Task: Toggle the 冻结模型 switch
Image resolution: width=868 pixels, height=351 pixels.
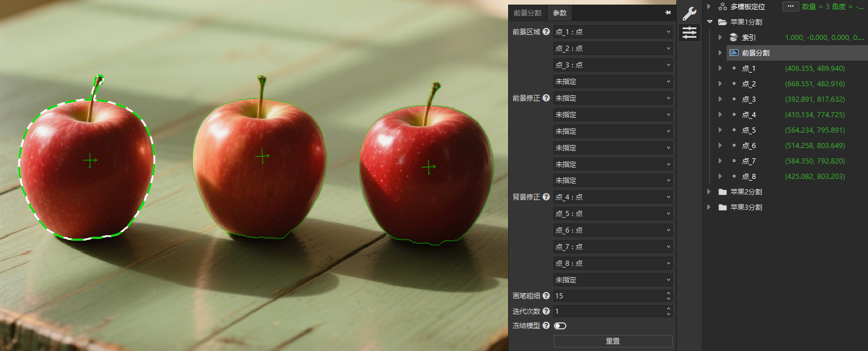Action: click(x=560, y=326)
